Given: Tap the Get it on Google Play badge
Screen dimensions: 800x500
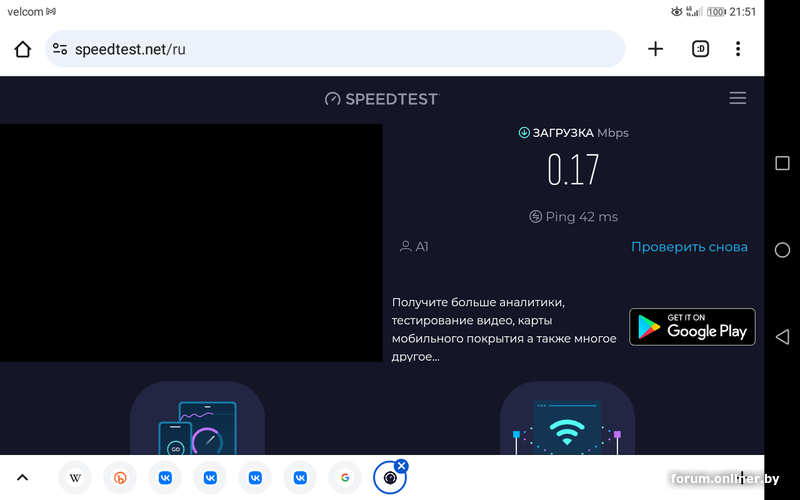Looking at the screenshot, I should (x=692, y=327).
